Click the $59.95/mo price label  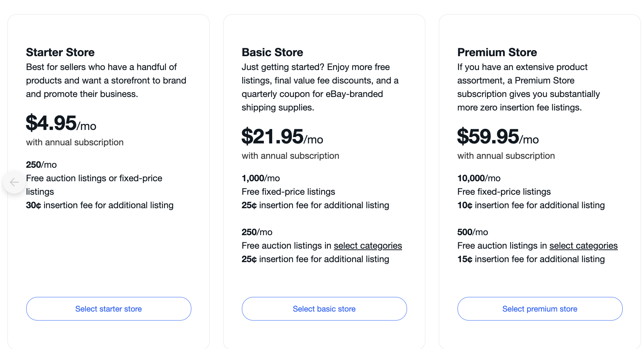[498, 138]
